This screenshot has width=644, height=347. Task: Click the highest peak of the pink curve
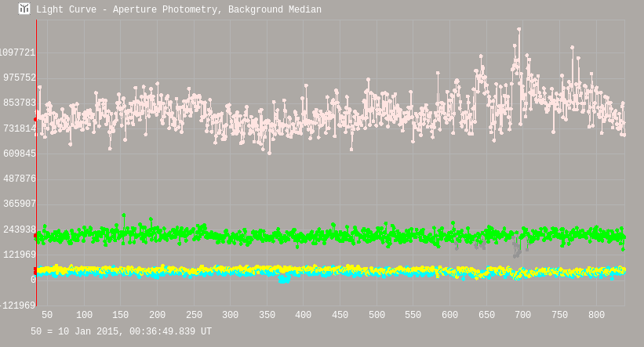coord(518,30)
